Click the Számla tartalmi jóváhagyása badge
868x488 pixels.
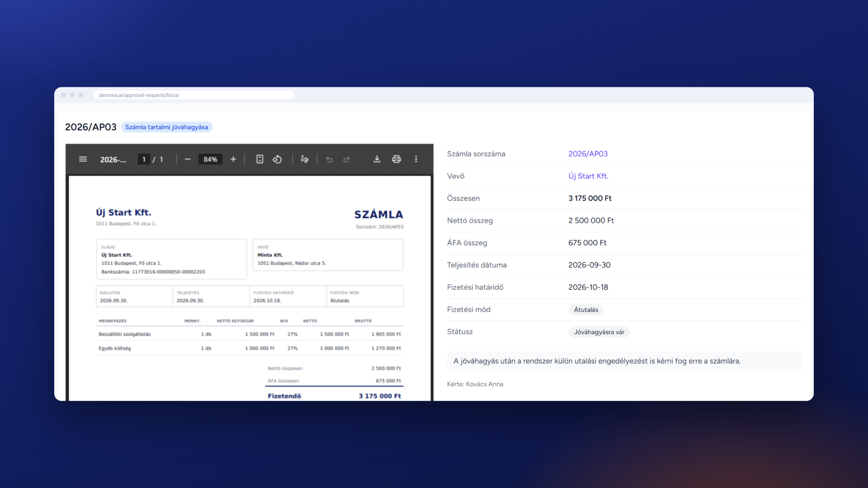coord(166,127)
